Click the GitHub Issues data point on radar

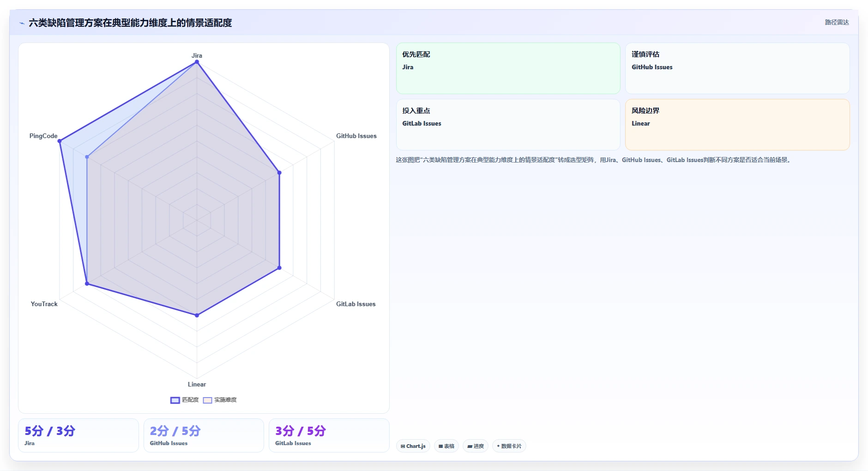coord(279,173)
